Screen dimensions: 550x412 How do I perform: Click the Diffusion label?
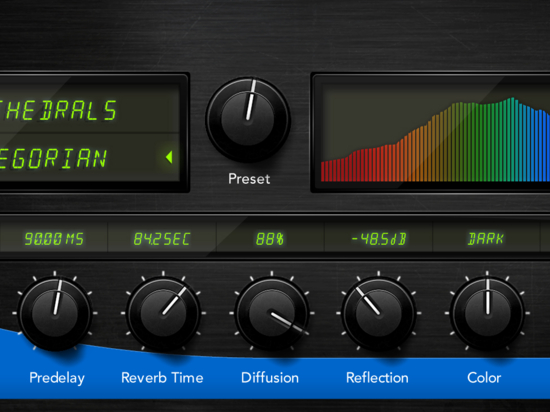click(270, 378)
